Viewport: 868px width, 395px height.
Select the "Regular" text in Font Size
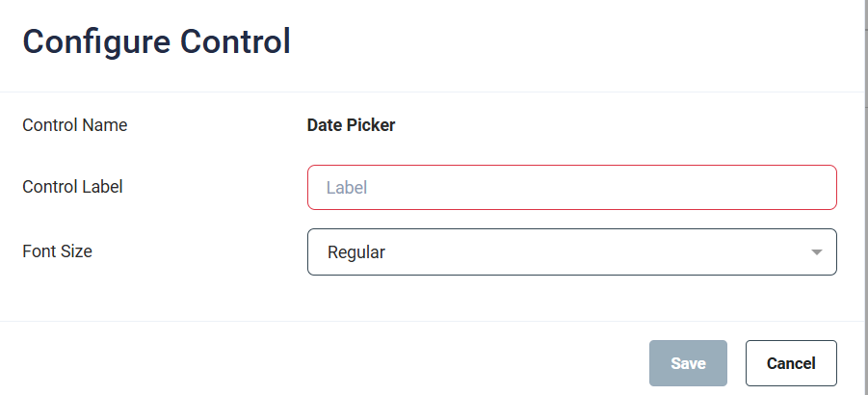[x=356, y=252]
